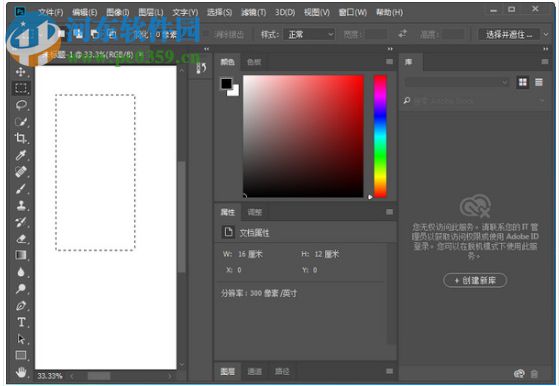The width and height of the screenshot is (559, 386).
Task: Open the Color panel flyout menu
Action: [389, 62]
